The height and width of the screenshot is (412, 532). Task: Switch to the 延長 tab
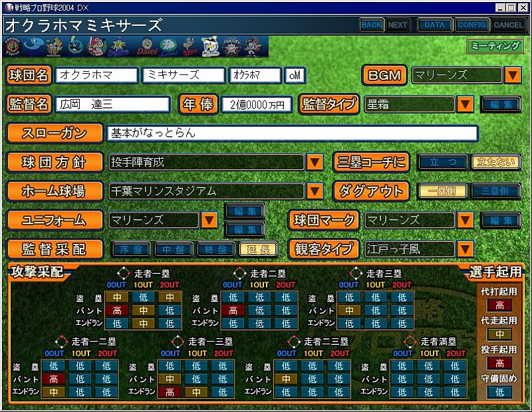(258, 250)
